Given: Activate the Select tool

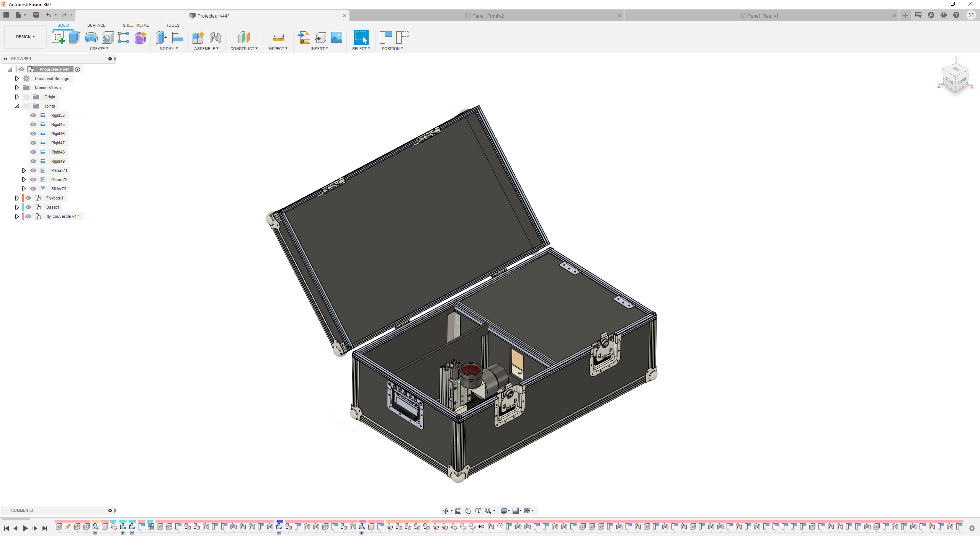Looking at the screenshot, I should (361, 38).
